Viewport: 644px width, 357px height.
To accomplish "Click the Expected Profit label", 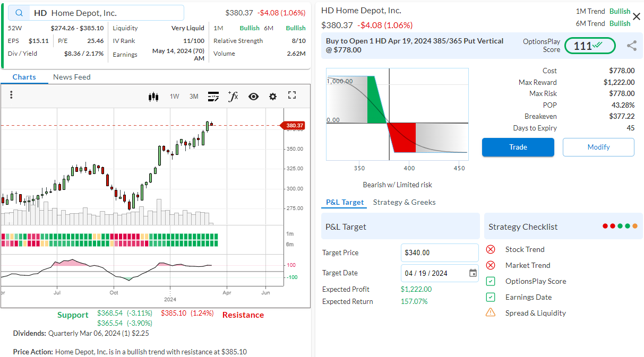I will [x=346, y=289].
